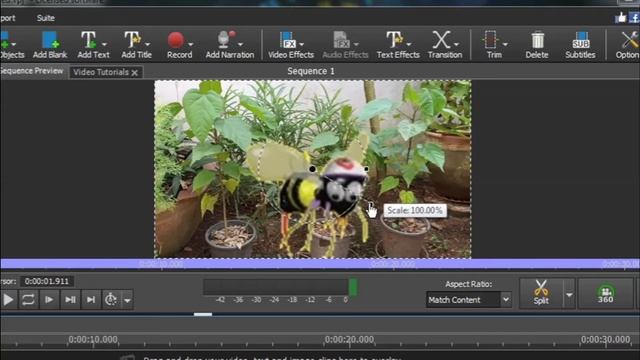Viewport: 640px width, 360px height.
Task: Close the Video Tutorials tab
Action: click(x=135, y=73)
